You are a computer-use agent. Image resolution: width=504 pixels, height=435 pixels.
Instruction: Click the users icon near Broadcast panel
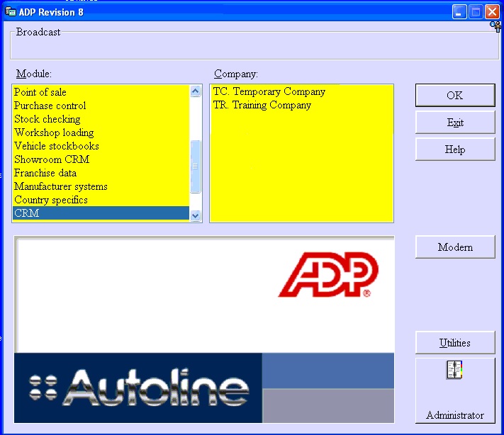pyautogui.click(x=495, y=27)
